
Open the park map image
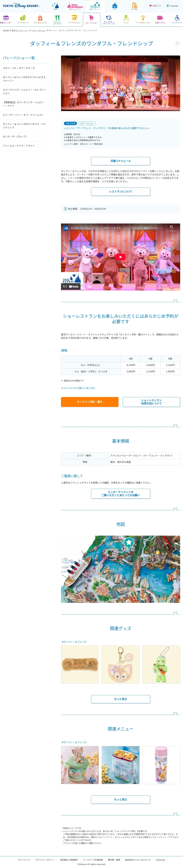pyautogui.click(x=120, y=569)
